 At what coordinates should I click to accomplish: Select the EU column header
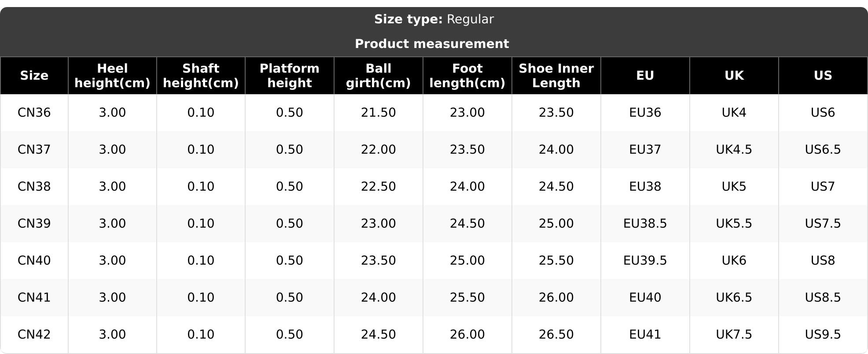pyautogui.click(x=645, y=76)
